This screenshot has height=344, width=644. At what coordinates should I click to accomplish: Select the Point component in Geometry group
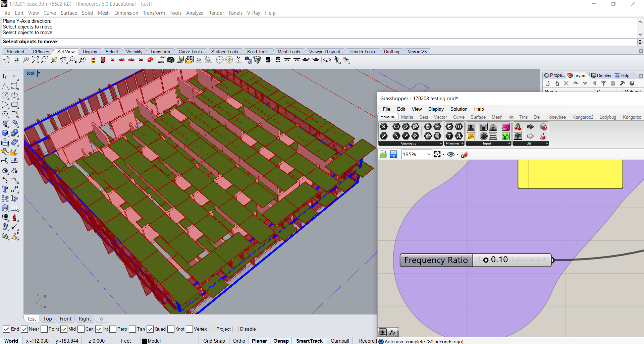384,127
